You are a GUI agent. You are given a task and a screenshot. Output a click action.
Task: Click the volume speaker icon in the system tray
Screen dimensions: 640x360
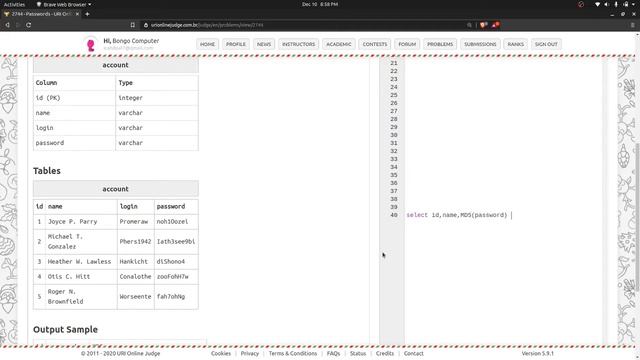click(x=607, y=4)
